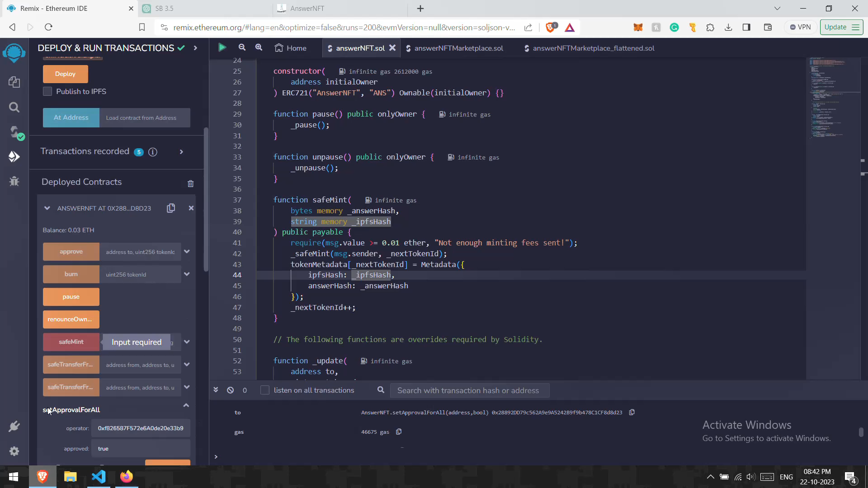The image size is (868, 488).
Task: Click the transaction hash search field
Action: [x=470, y=390]
